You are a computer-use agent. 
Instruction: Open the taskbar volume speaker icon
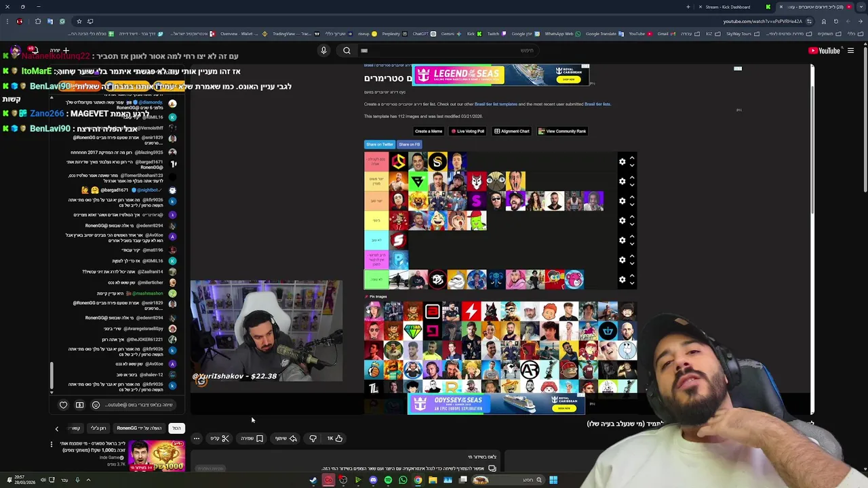(43, 480)
